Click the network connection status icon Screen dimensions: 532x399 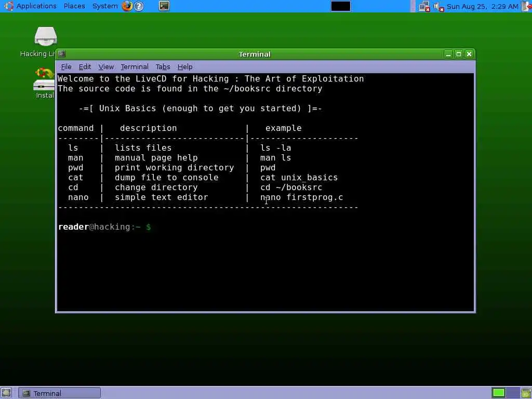pyautogui.click(x=424, y=6)
